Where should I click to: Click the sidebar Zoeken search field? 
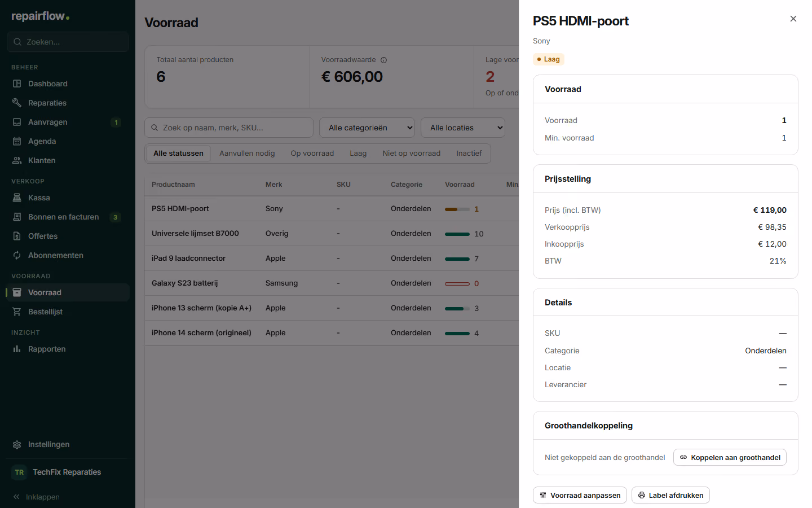point(68,42)
